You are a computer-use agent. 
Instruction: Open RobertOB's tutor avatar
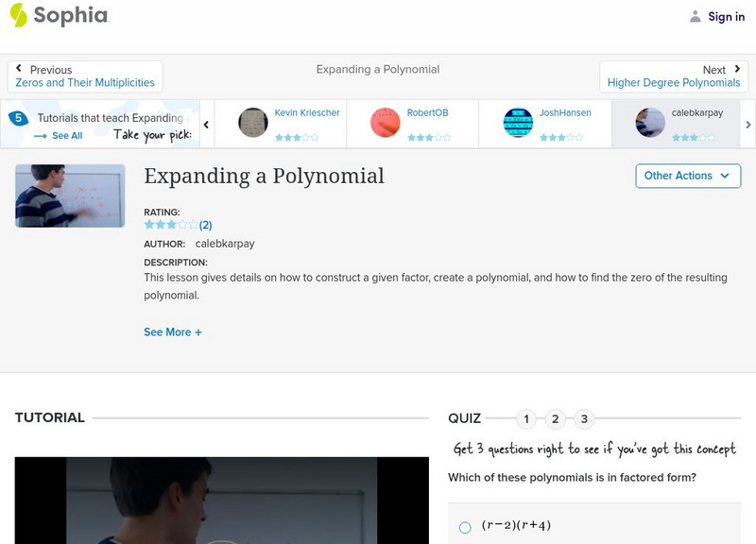pos(387,124)
